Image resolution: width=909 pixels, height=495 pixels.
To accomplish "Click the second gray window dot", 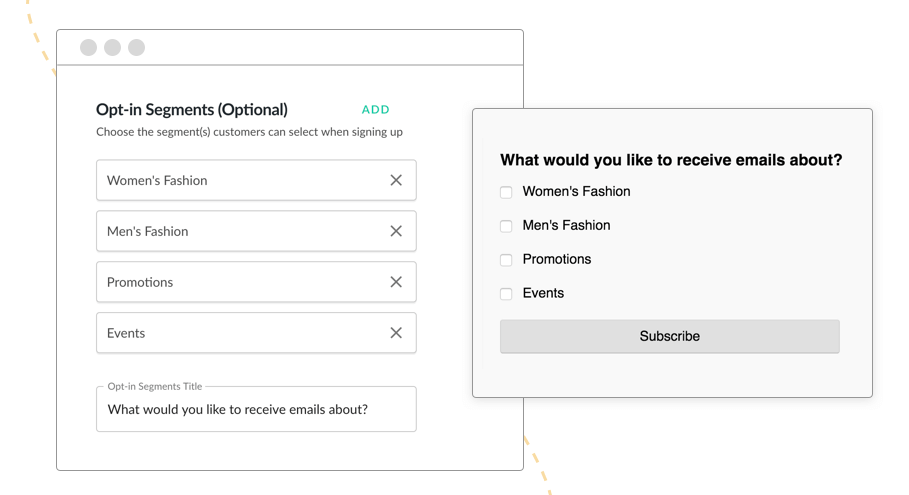I will 112,48.
